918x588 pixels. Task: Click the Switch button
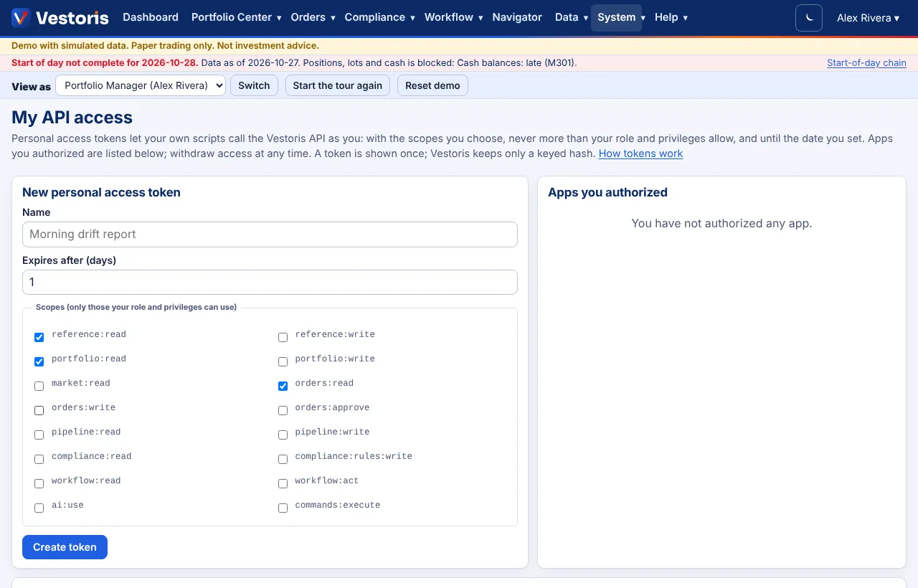(254, 85)
